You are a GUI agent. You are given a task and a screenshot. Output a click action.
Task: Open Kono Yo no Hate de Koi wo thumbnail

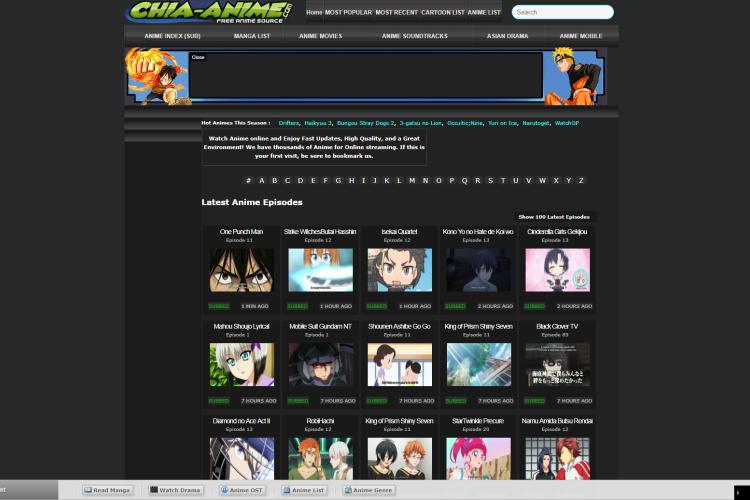pyautogui.click(x=478, y=270)
